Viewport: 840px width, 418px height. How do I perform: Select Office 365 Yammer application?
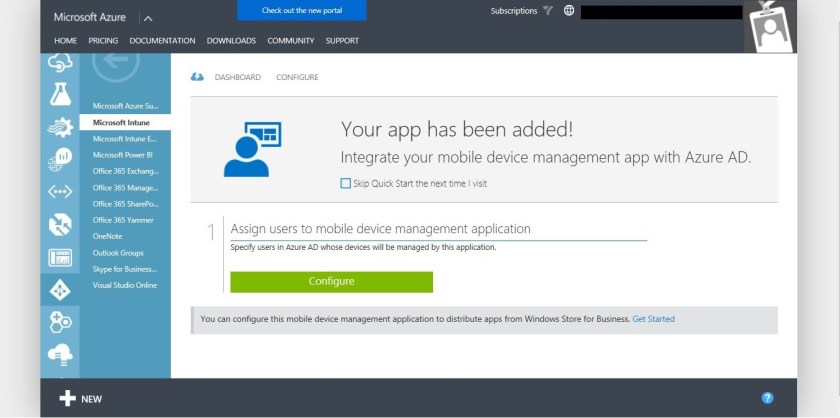pyautogui.click(x=125, y=220)
